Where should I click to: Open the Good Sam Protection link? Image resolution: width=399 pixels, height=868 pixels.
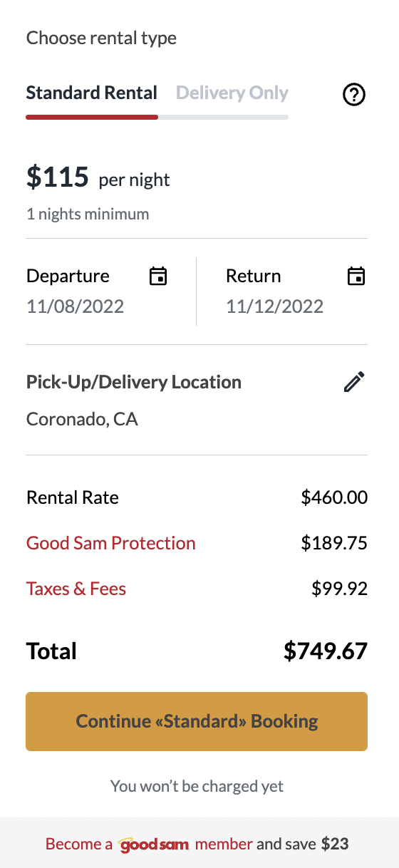(111, 543)
